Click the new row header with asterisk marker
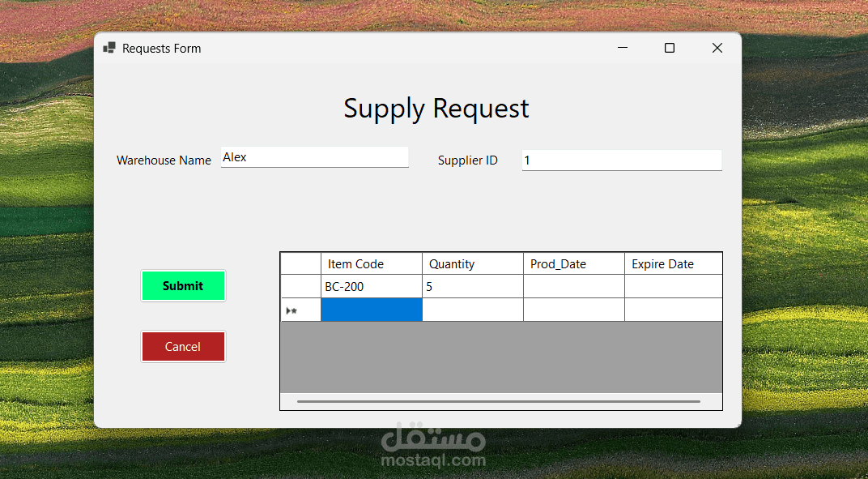 pos(300,310)
